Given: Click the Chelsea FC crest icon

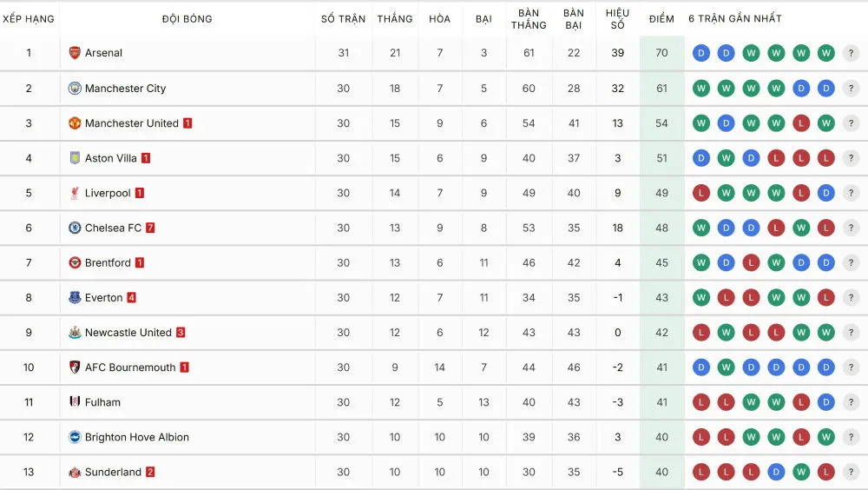Looking at the screenshot, I should coord(75,228).
